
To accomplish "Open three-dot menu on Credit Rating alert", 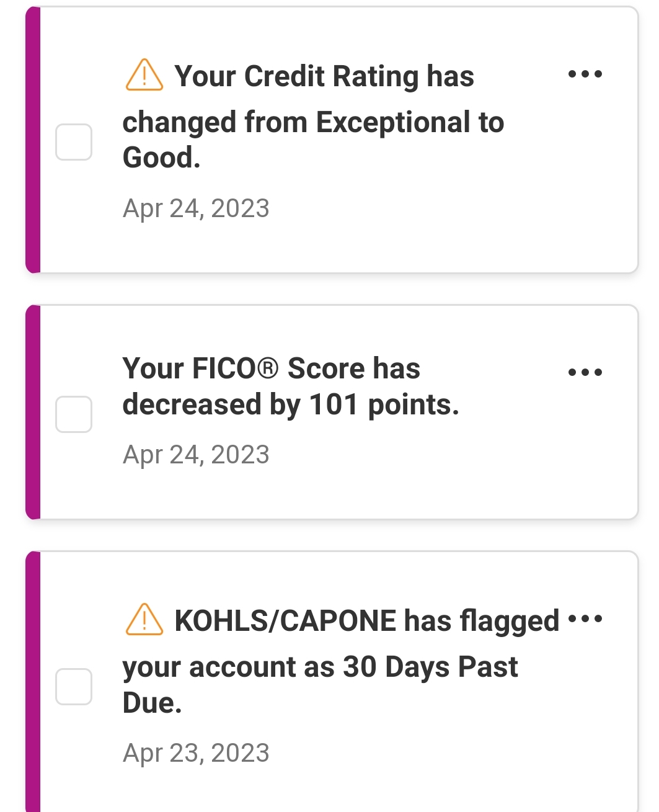I will (585, 74).
